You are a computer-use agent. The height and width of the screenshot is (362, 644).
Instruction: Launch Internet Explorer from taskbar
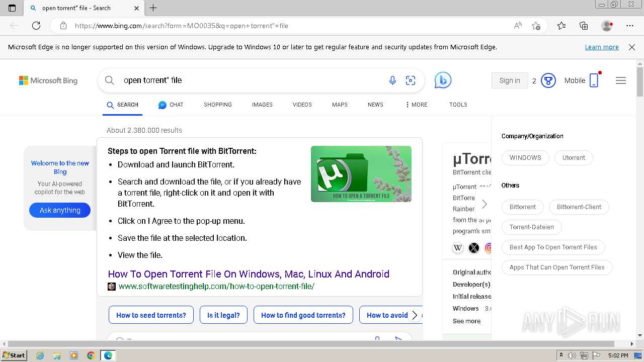tap(40, 355)
